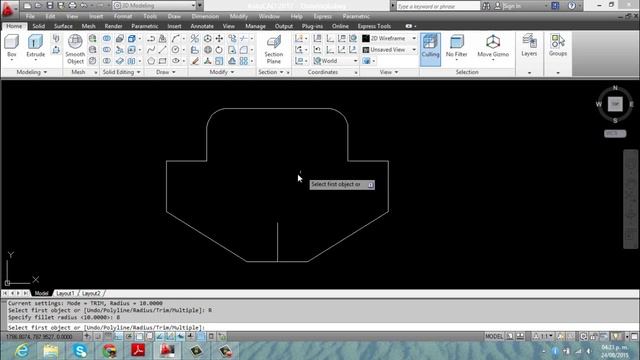This screenshot has height=360, width=640.
Task: Open the Dimension menu
Action: pyautogui.click(x=205, y=16)
